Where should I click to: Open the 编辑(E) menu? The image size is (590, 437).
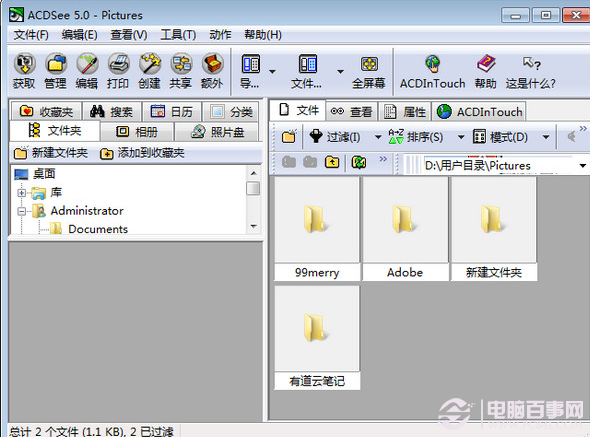point(80,35)
